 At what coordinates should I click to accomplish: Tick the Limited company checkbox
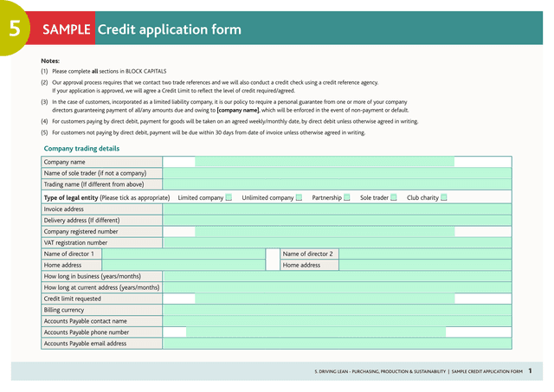point(229,197)
